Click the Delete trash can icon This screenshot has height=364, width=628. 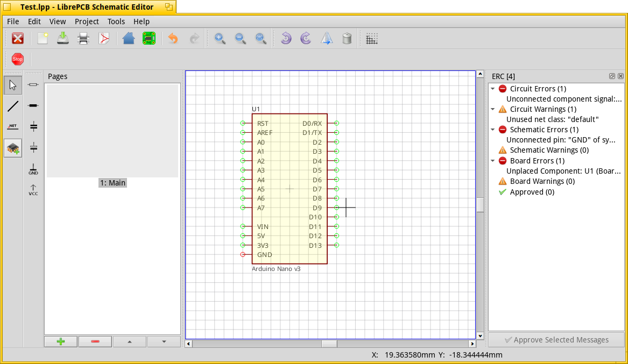point(347,38)
